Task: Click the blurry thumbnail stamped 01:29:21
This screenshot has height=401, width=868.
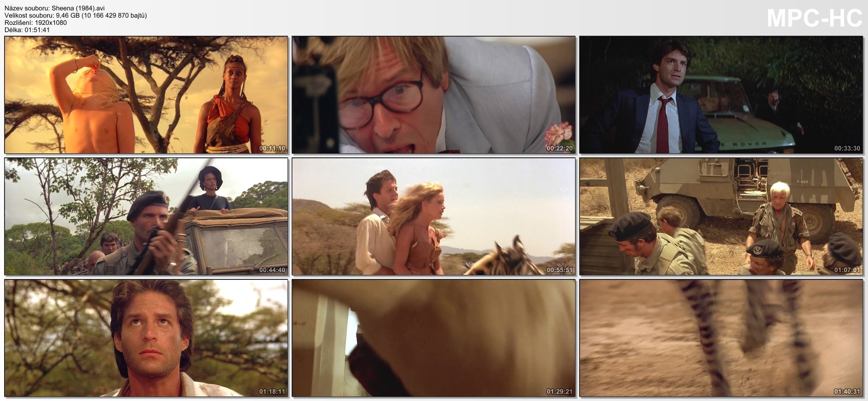Action: [434, 338]
